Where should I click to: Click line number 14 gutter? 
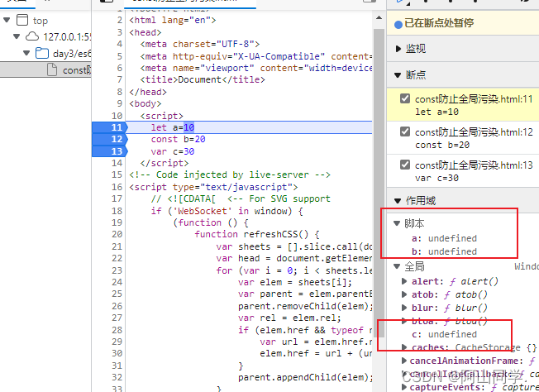tap(117, 163)
